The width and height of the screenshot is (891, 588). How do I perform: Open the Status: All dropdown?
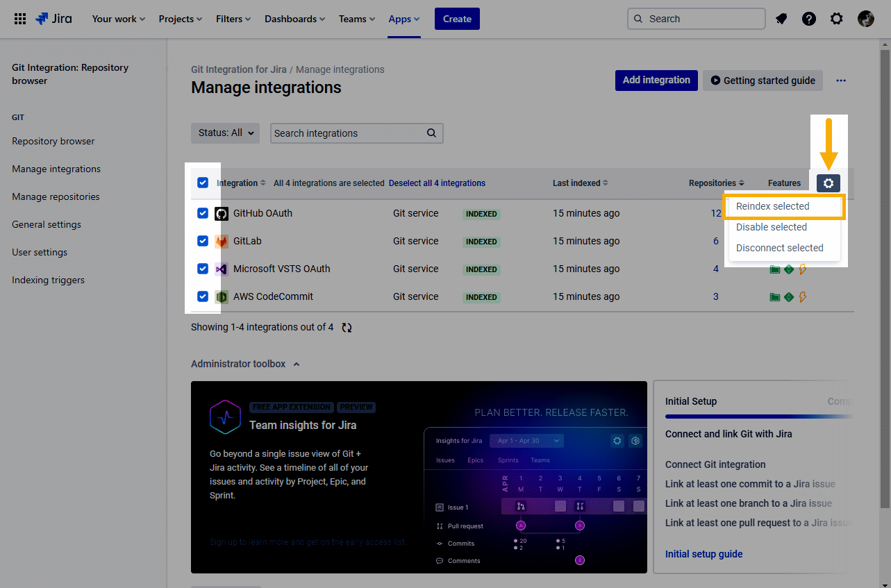(225, 133)
